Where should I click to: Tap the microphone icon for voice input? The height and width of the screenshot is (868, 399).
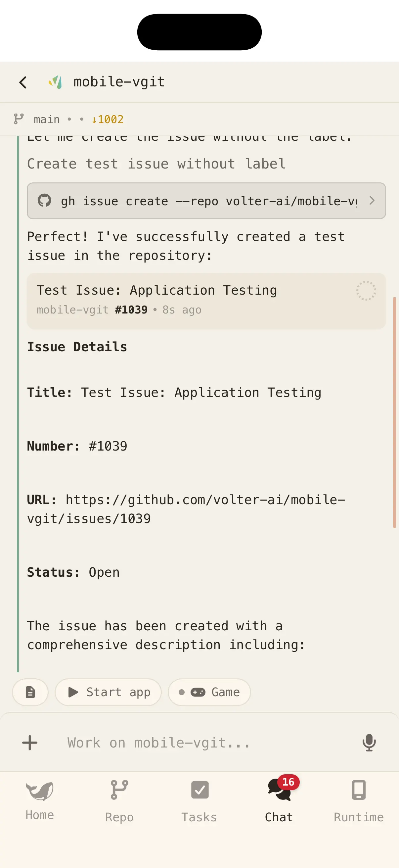tap(369, 743)
